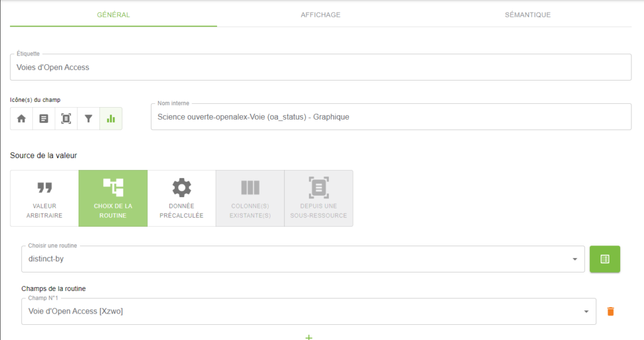Click the Source de la valeur heading
This screenshot has height=340, width=644.
click(43, 156)
